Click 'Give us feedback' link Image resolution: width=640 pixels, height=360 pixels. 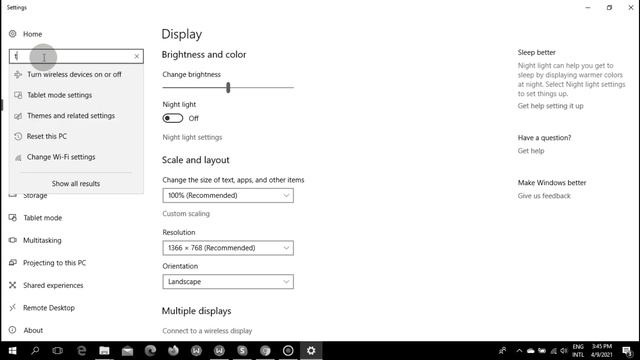pos(544,196)
